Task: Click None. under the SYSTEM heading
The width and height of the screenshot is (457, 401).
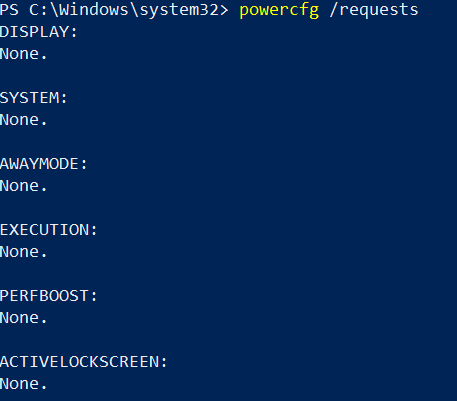Action: click(24, 120)
